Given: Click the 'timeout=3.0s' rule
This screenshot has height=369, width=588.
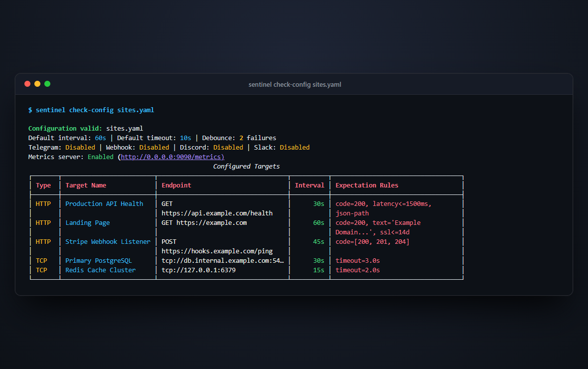Looking at the screenshot, I should [x=358, y=260].
